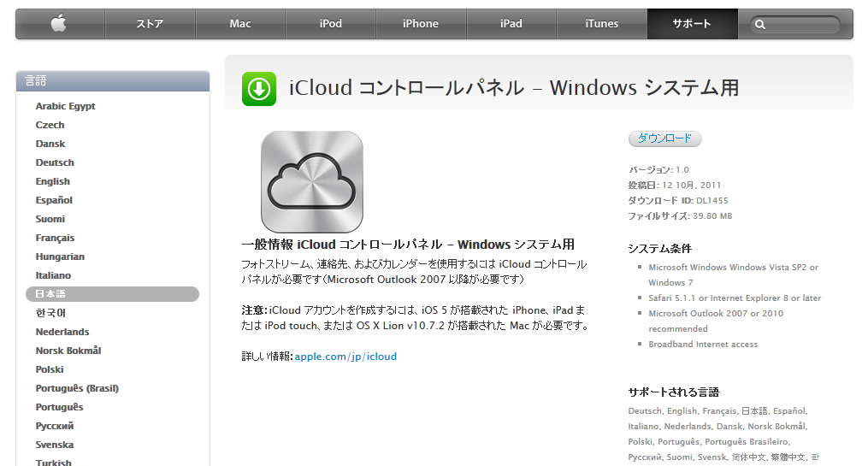Click the ファイルサイズ: 39.80 MB text
The height and width of the screenshot is (466, 868).
pos(680,215)
